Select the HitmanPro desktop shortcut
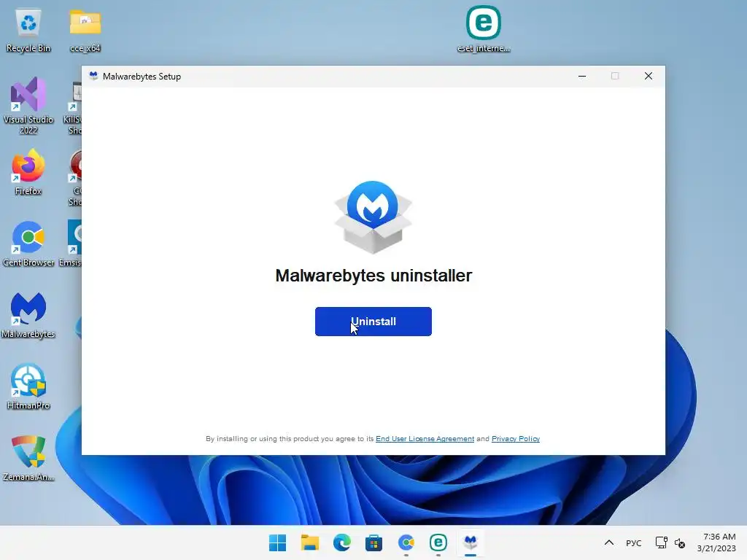The height and width of the screenshot is (560, 747). (x=28, y=386)
